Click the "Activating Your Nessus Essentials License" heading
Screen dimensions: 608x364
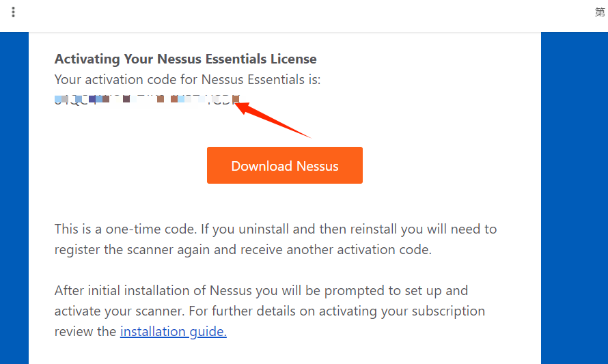(185, 59)
